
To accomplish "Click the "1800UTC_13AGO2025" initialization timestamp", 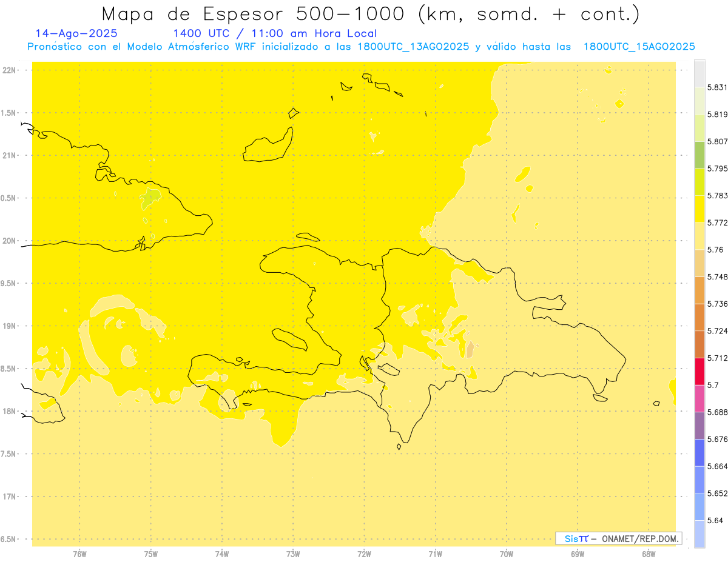I will coord(413,47).
